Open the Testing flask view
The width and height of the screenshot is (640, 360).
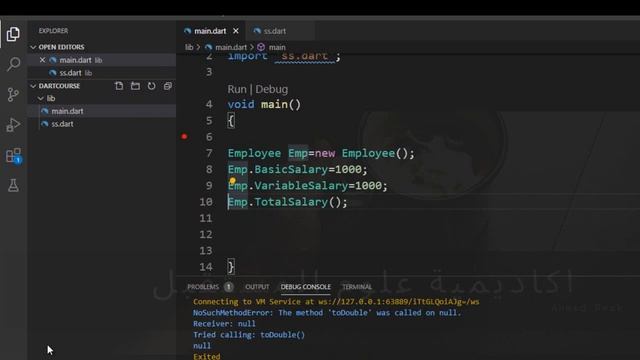(x=13, y=186)
